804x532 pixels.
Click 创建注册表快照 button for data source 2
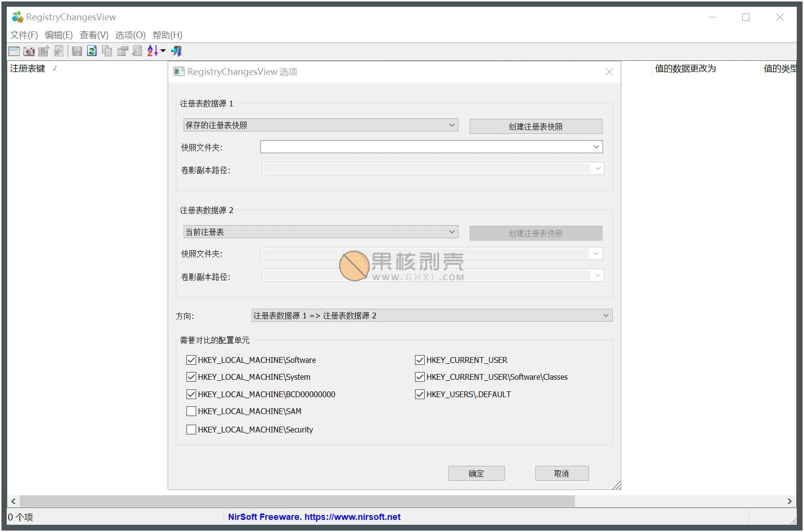pos(536,233)
